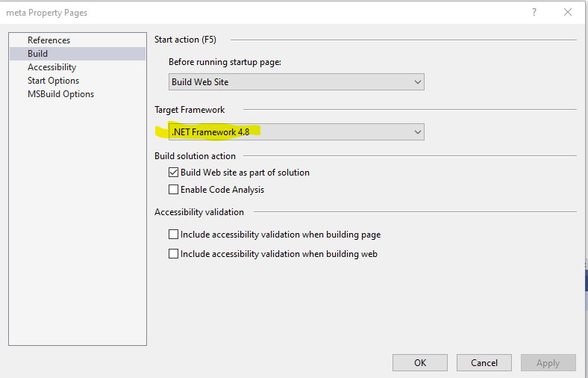Uncheck Build Web site as part of solution
The width and height of the screenshot is (588, 378).
[173, 173]
